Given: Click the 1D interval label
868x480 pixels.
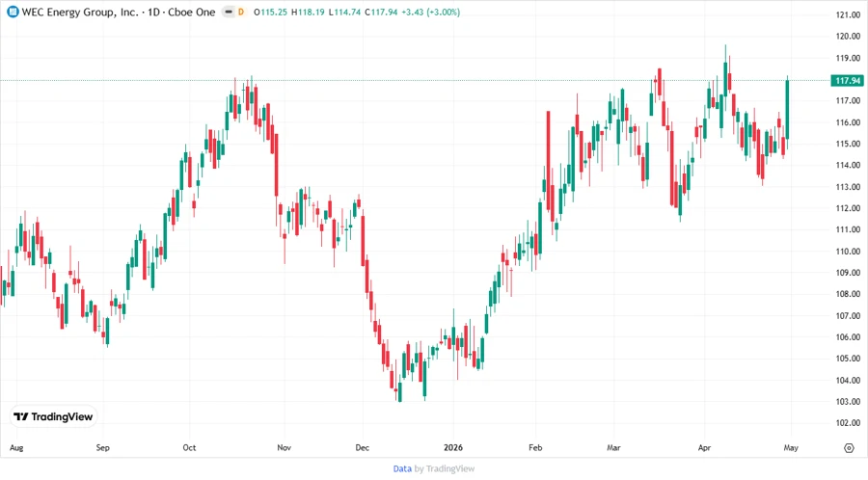Looking at the screenshot, I should point(153,13).
